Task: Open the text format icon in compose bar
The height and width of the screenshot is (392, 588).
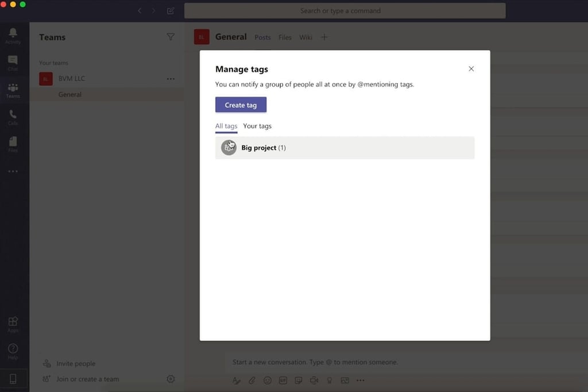Action: click(x=236, y=381)
